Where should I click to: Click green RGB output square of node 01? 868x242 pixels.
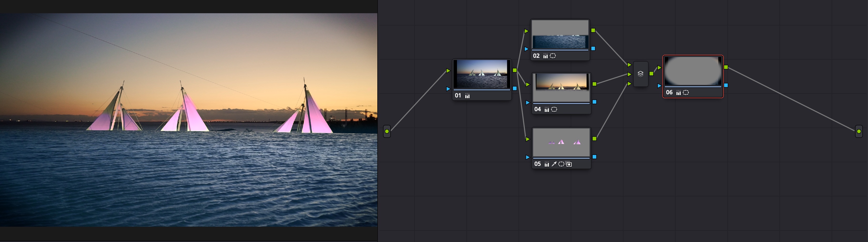(x=514, y=70)
